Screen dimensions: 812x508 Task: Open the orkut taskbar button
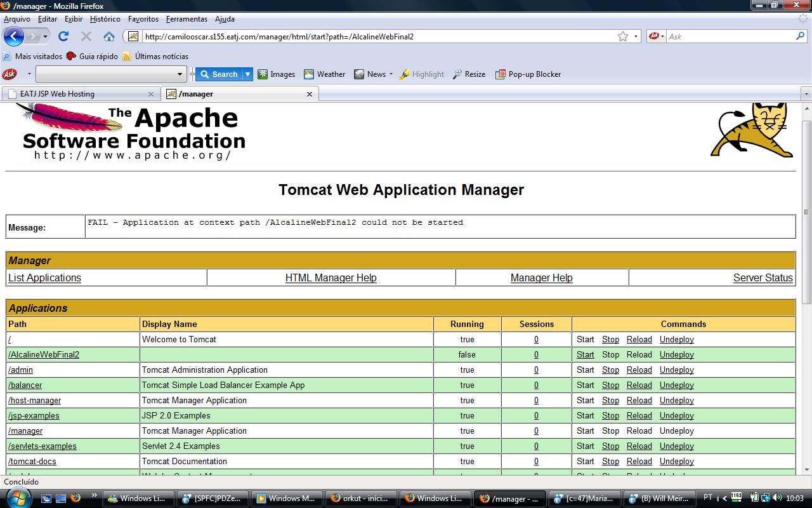[x=360, y=498]
